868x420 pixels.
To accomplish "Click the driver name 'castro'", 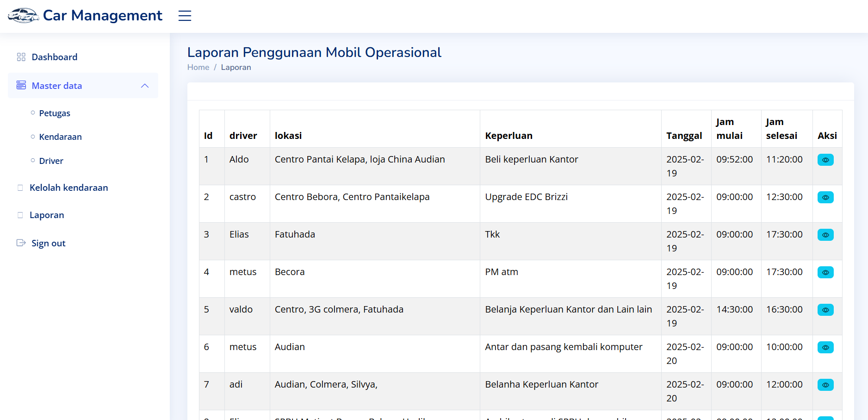I will (x=242, y=197).
